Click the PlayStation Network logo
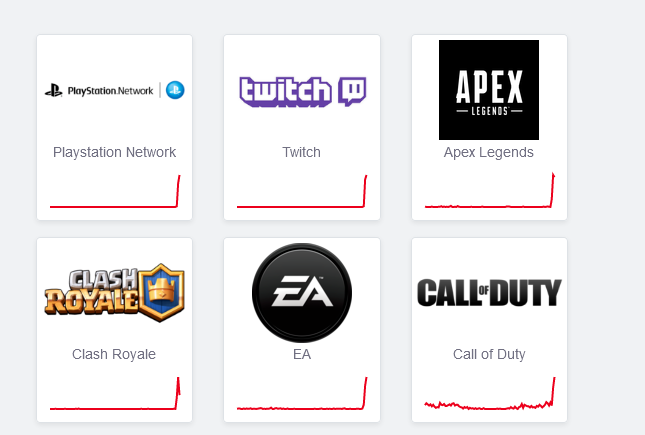 [x=114, y=90]
